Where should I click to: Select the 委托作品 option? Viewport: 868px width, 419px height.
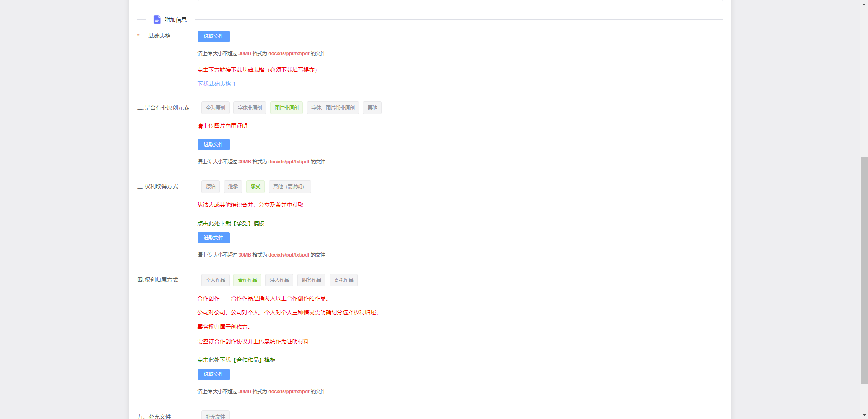pos(343,280)
